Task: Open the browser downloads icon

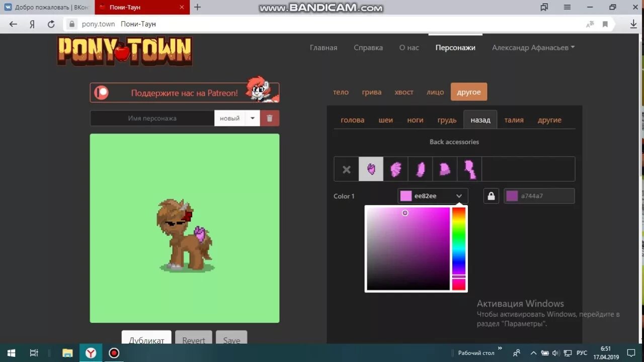Action: click(634, 24)
